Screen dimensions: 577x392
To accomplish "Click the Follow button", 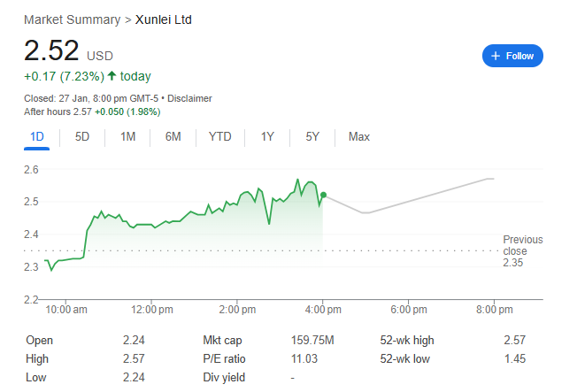I will coord(512,56).
